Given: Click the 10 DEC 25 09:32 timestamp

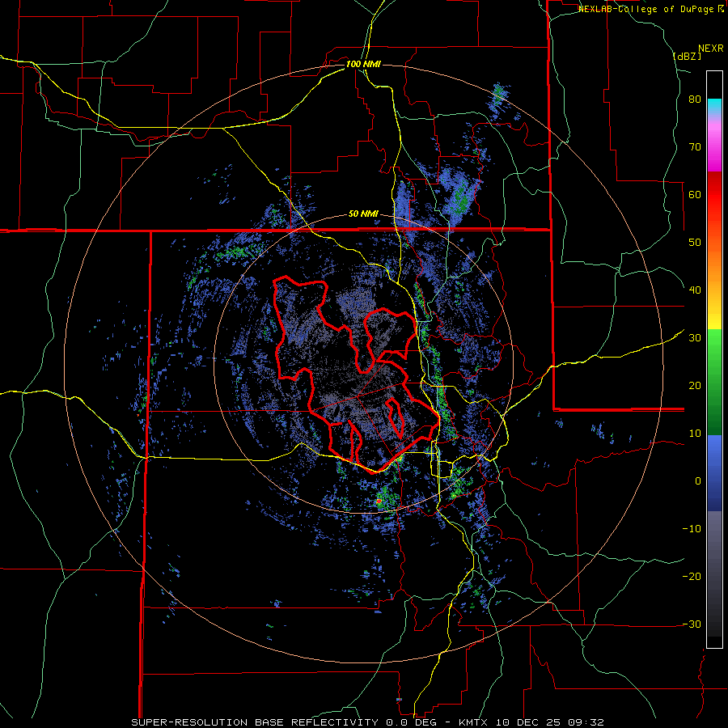Looking at the screenshot, I should [x=548, y=722].
